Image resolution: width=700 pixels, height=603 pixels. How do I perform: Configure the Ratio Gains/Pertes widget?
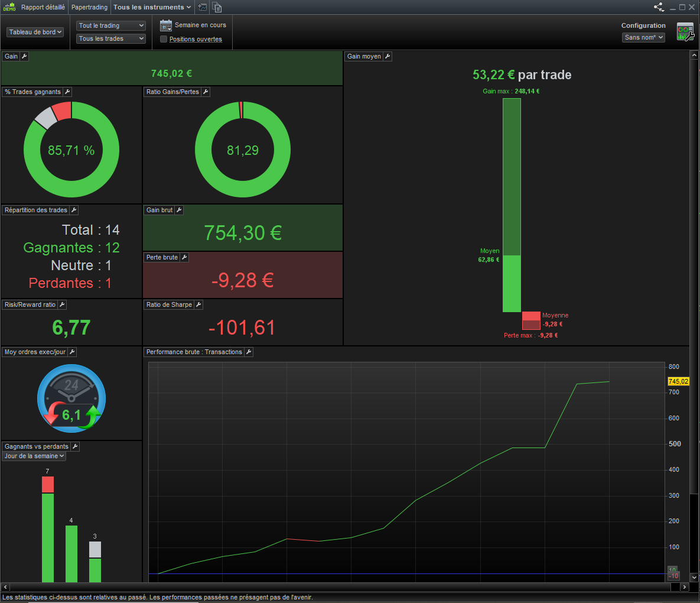click(206, 92)
